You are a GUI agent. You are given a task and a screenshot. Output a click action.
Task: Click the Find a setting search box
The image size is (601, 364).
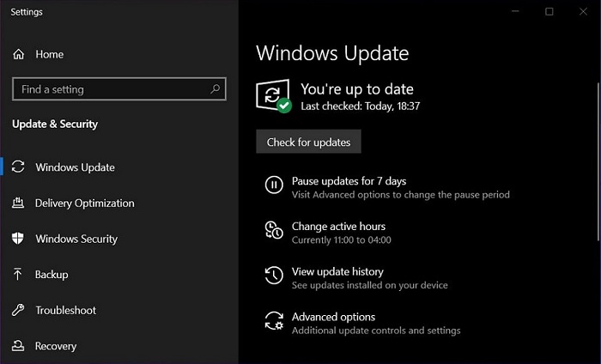[x=118, y=89]
